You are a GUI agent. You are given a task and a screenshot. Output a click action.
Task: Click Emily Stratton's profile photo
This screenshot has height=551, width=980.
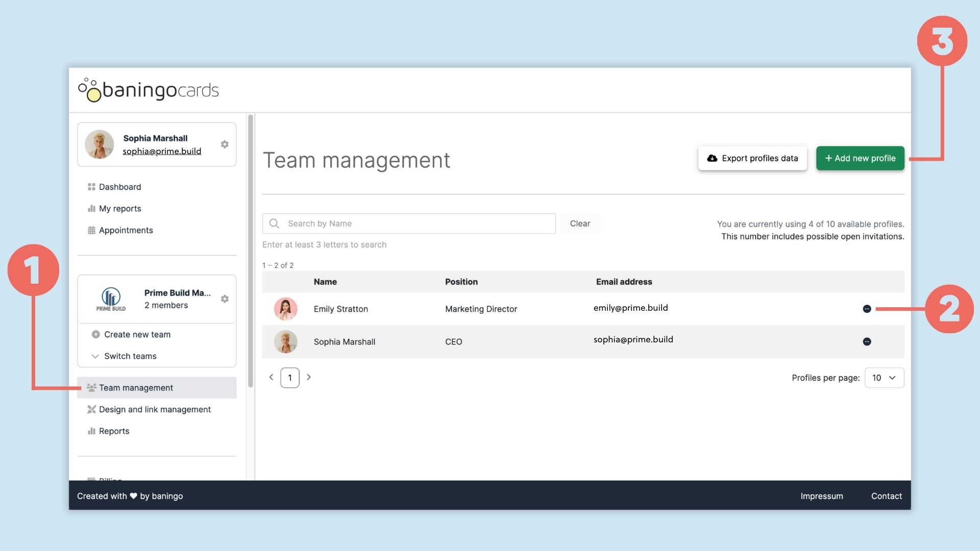click(x=286, y=309)
